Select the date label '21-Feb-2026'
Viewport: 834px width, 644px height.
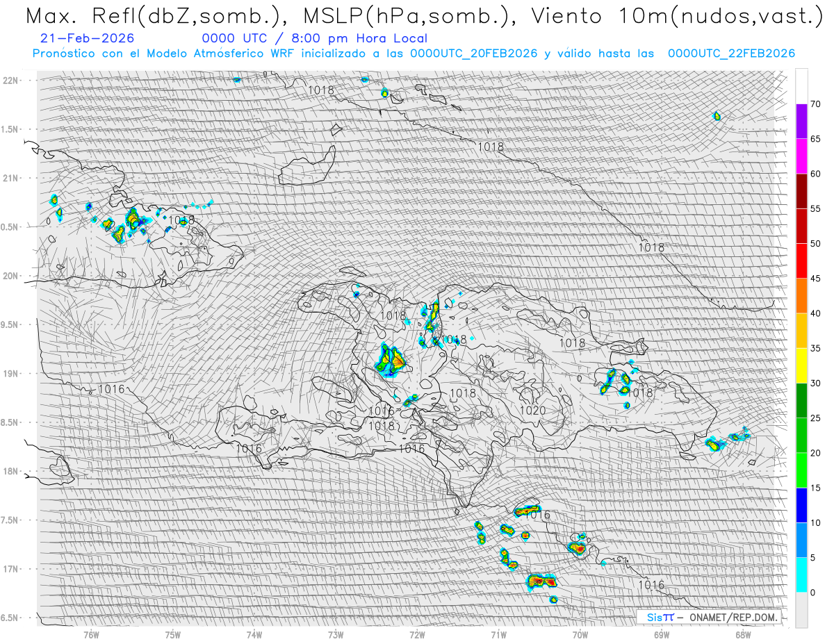click(x=88, y=38)
